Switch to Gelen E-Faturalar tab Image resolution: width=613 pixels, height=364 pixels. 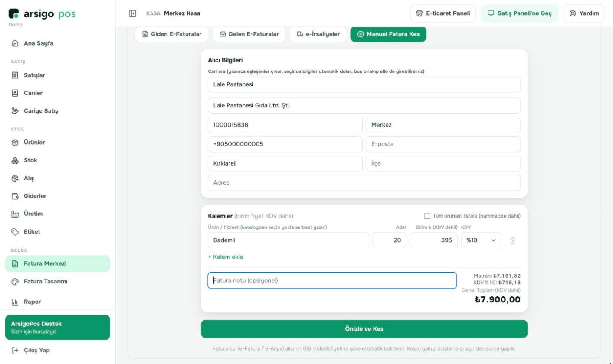[249, 34]
